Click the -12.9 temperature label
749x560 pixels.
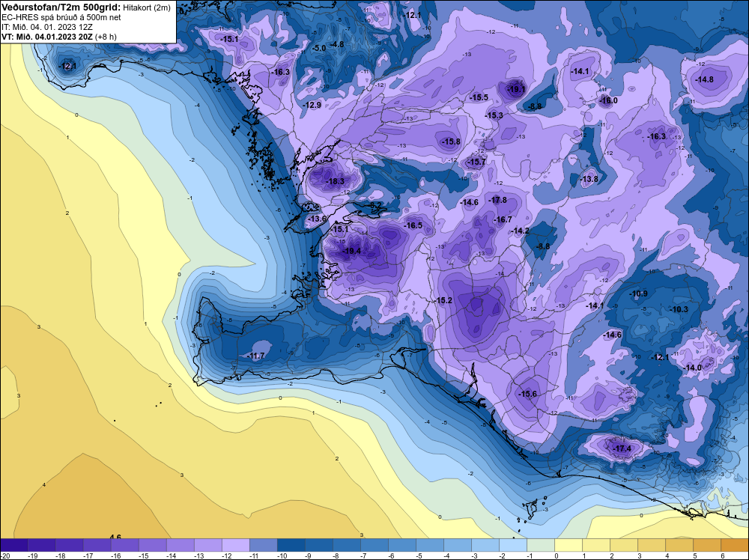(x=312, y=105)
